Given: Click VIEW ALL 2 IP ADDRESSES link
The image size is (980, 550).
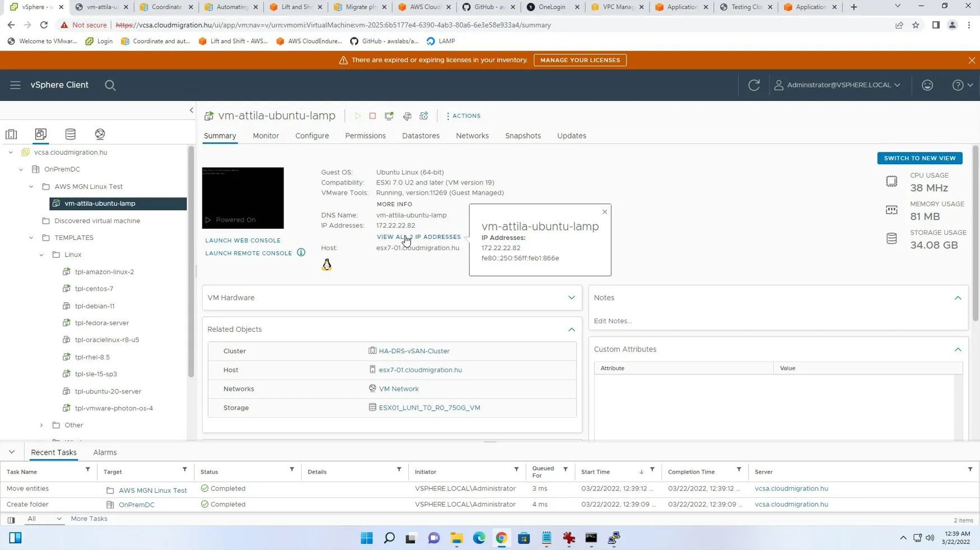Looking at the screenshot, I should 419,237.
